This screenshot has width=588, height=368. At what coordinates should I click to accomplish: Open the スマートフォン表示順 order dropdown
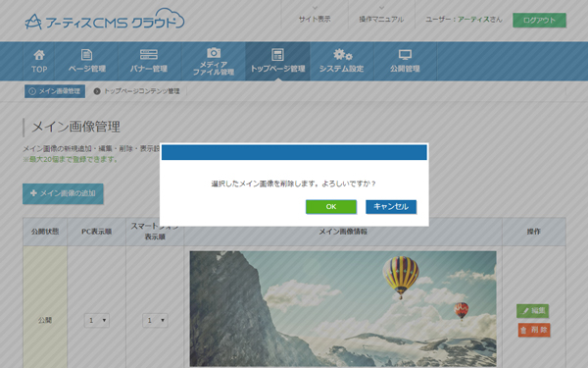(155, 320)
